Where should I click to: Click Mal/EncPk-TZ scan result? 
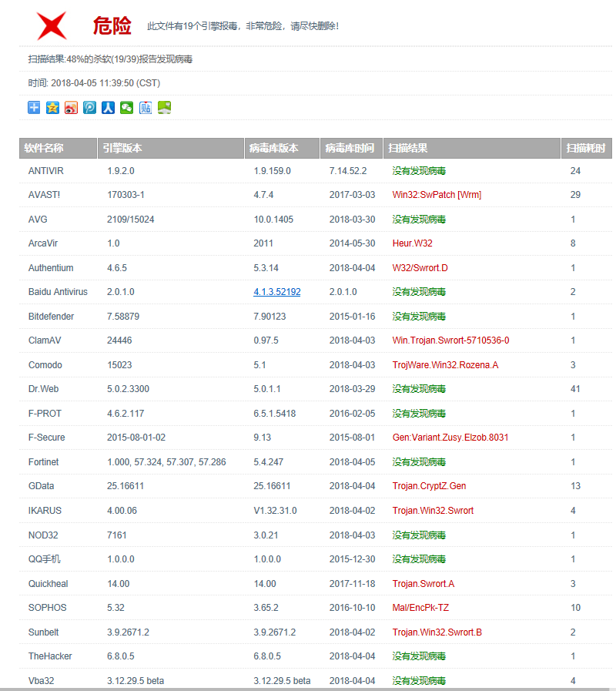click(x=420, y=607)
